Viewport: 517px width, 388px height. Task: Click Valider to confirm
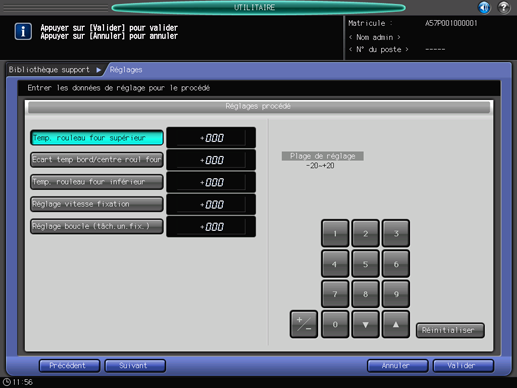pyautogui.click(x=463, y=365)
